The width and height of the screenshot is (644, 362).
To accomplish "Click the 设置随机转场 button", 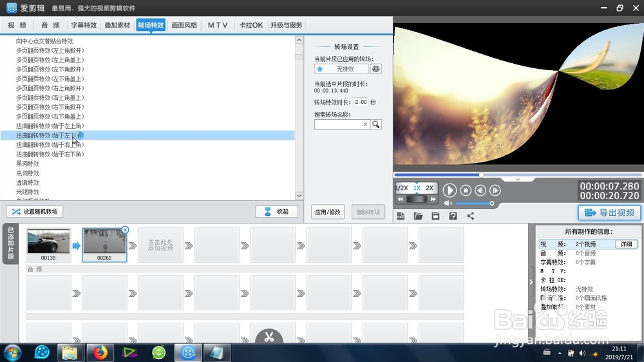I will pos(35,211).
